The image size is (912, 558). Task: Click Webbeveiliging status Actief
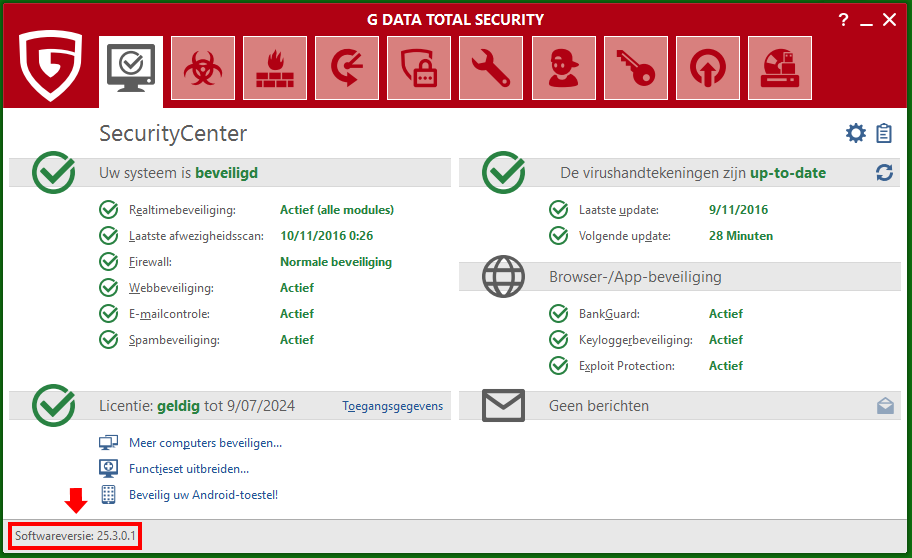[x=297, y=287]
